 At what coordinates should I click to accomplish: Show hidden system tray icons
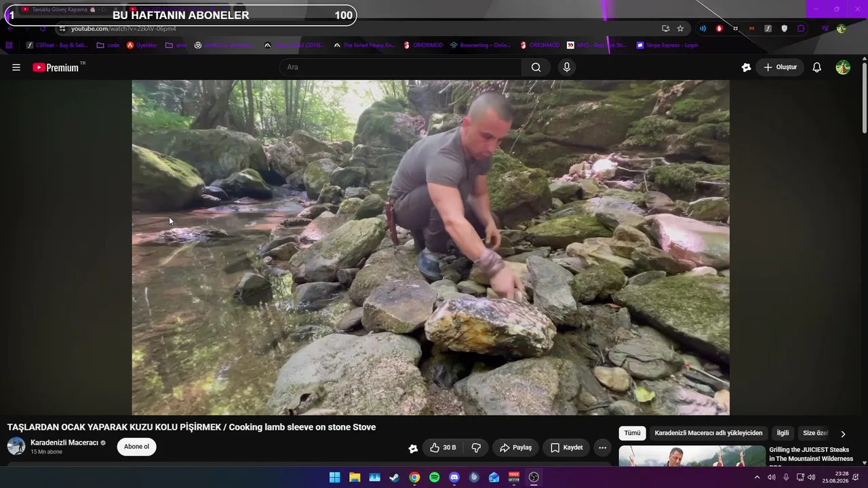757,477
